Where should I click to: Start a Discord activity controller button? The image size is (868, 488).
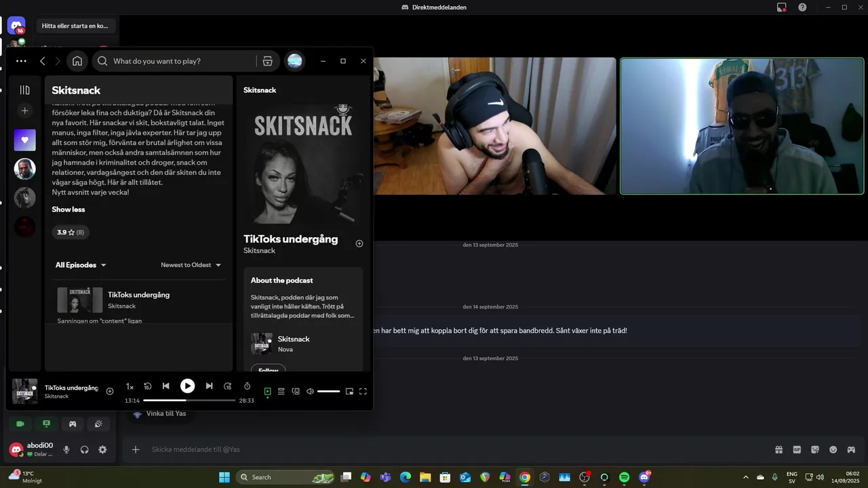point(73,424)
